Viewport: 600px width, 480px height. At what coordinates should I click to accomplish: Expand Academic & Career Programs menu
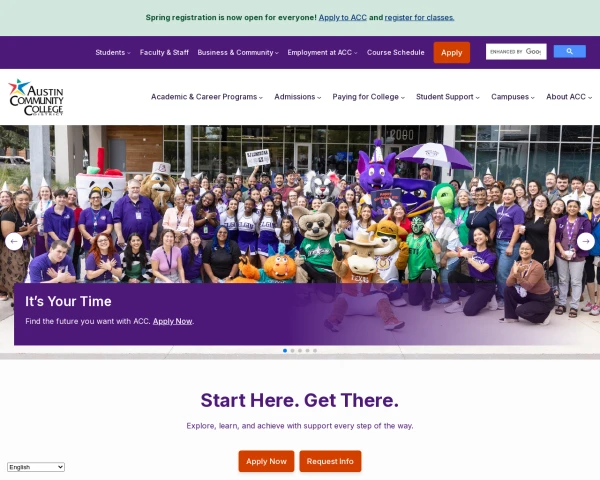(207, 97)
